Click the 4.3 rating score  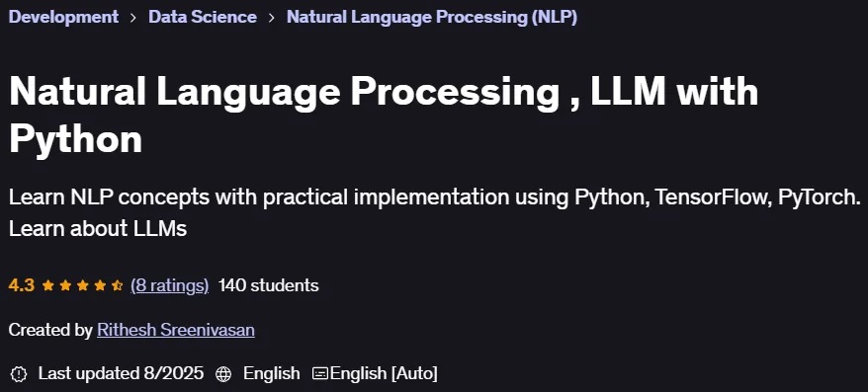pos(22,285)
